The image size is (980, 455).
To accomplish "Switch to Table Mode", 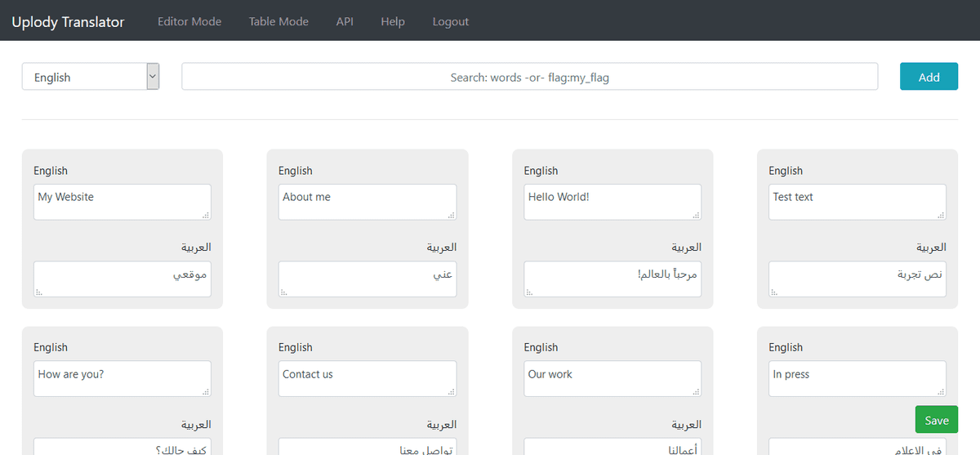I will (278, 21).
